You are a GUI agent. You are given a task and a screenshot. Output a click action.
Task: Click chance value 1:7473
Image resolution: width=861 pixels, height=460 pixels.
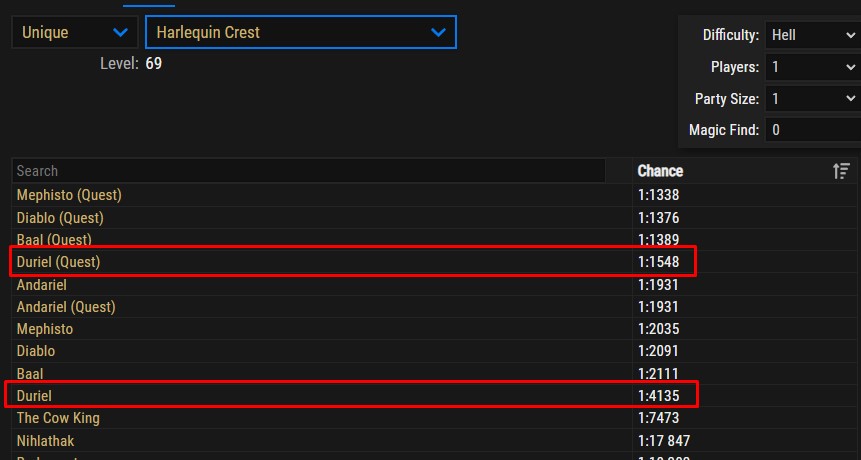(x=658, y=418)
